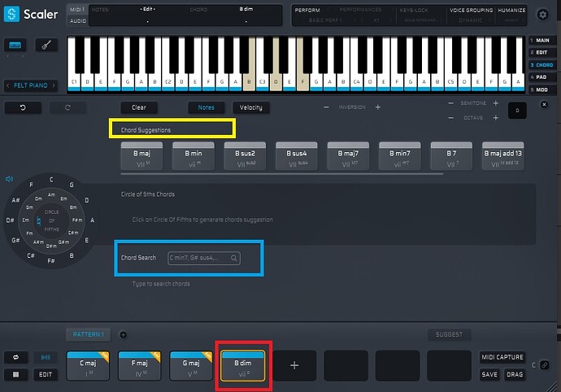This screenshot has width=561, height=392.
Task: Close the chord edit panel
Action: point(544,105)
